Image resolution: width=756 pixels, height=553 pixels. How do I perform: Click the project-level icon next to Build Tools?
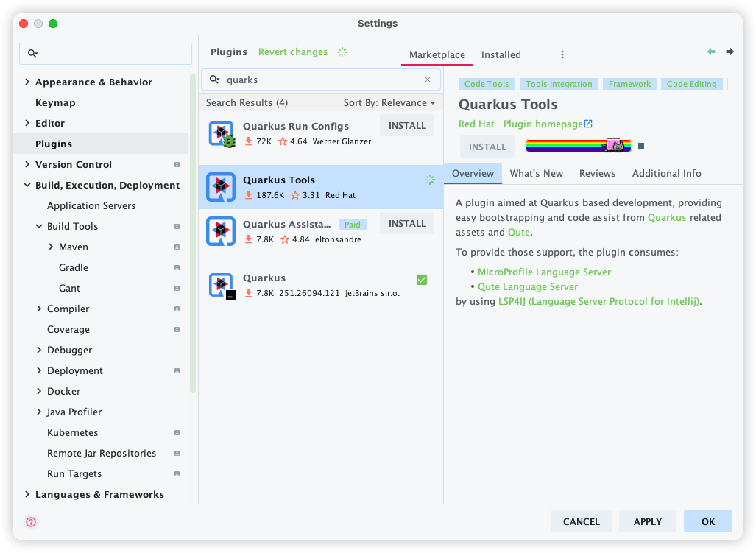[x=177, y=226]
